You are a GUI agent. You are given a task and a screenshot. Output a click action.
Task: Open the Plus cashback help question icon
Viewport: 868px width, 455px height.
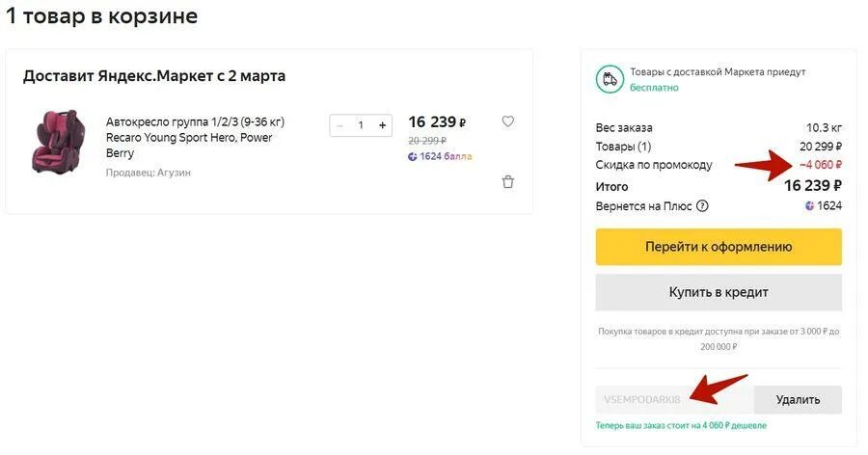pos(702,205)
